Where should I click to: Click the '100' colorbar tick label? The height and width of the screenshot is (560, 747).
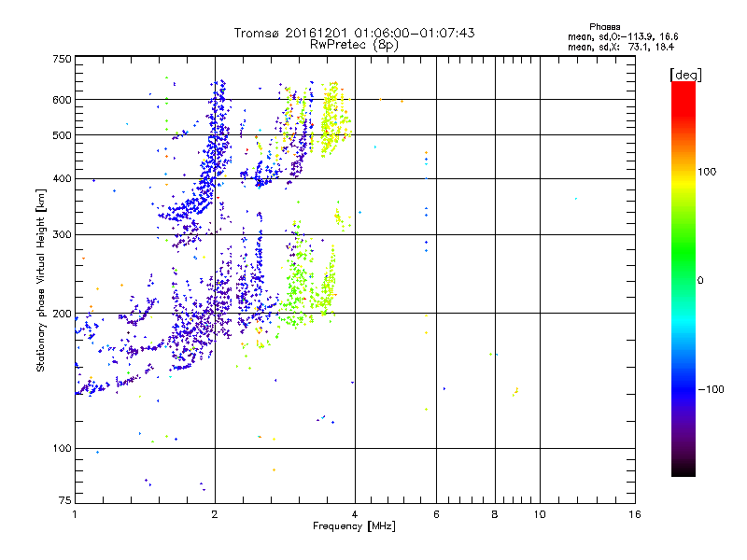[x=707, y=172]
